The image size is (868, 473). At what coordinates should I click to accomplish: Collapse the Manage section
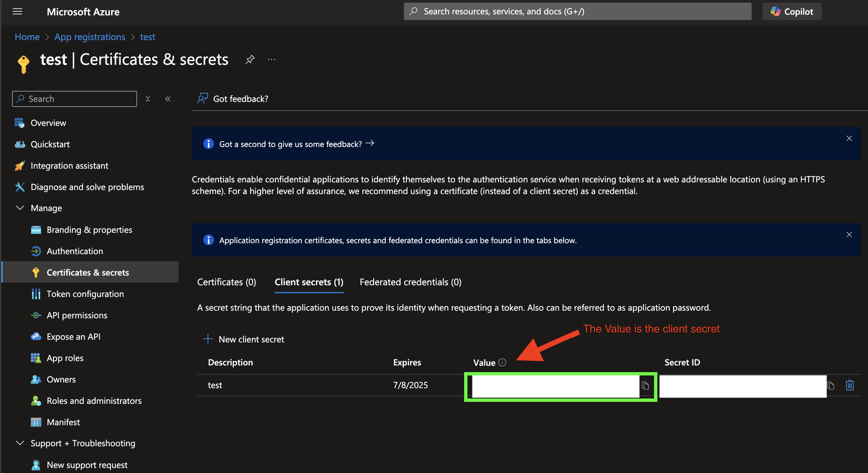click(x=20, y=208)
